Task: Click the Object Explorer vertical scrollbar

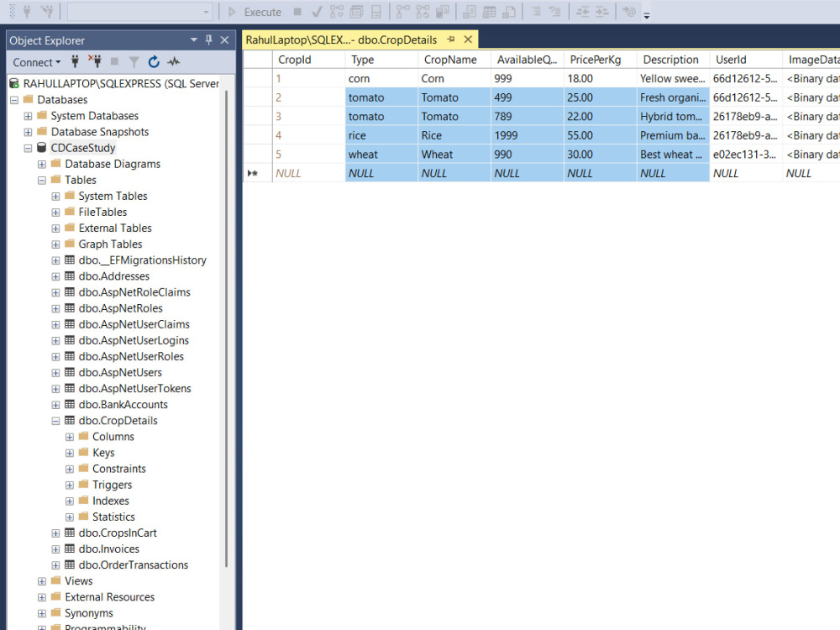Action: pyautogui.click(x=227, y=328)
